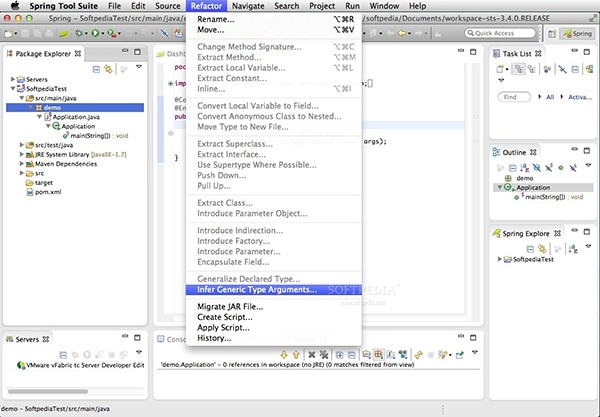
Task: Click Collapse All icon in Outline view
Action: [512, 168]
